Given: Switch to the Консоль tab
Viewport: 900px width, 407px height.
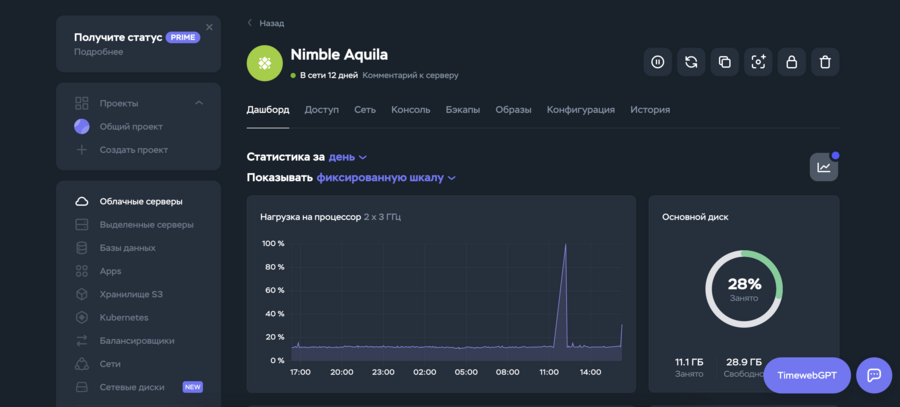Looking at the screenshot, I should point(410,110).
